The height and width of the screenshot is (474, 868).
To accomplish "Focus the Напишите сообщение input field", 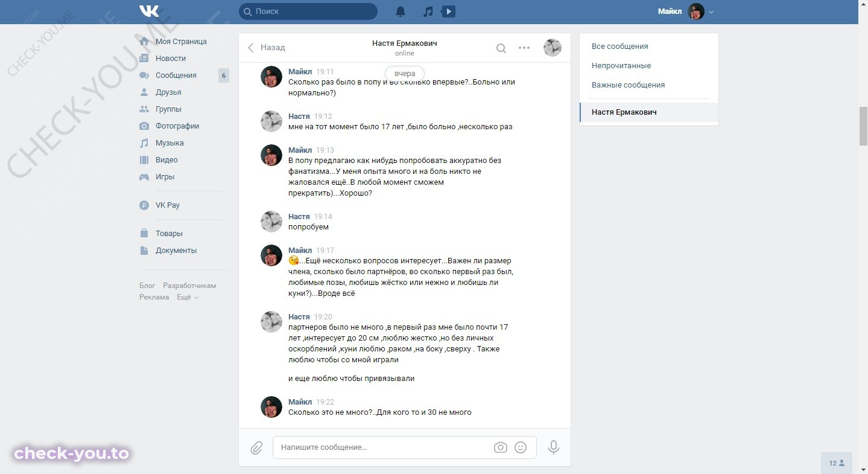I will (x=382, y=447).
